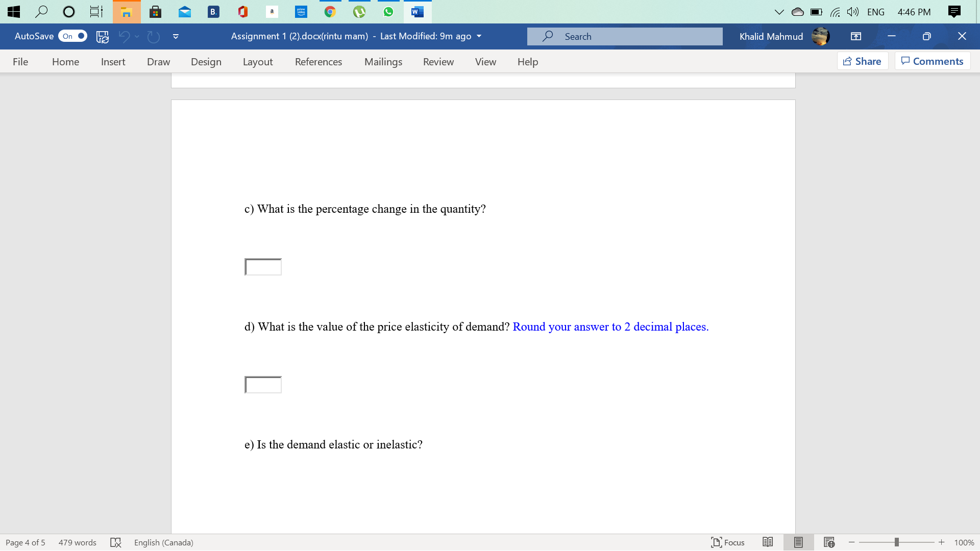980x551 pixels.
Task: Select Print Layout view button
Action: pos(798,542)
